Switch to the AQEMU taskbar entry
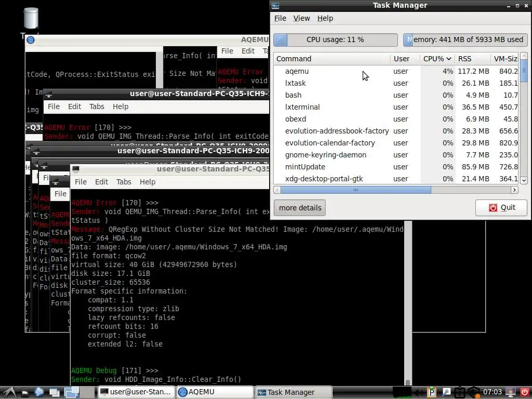Viewport: 532px width, 399px height. click(x=215, y=392)
